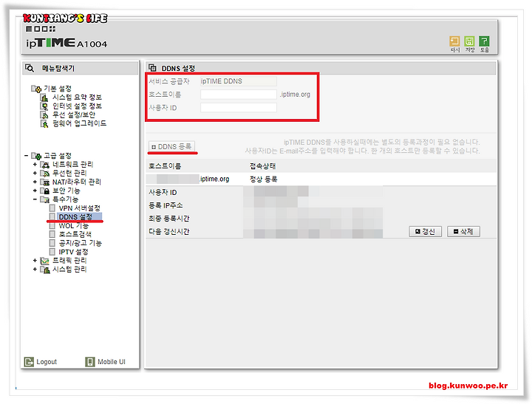Expand the 트래픽 관리 node

[x=35, y=261]
